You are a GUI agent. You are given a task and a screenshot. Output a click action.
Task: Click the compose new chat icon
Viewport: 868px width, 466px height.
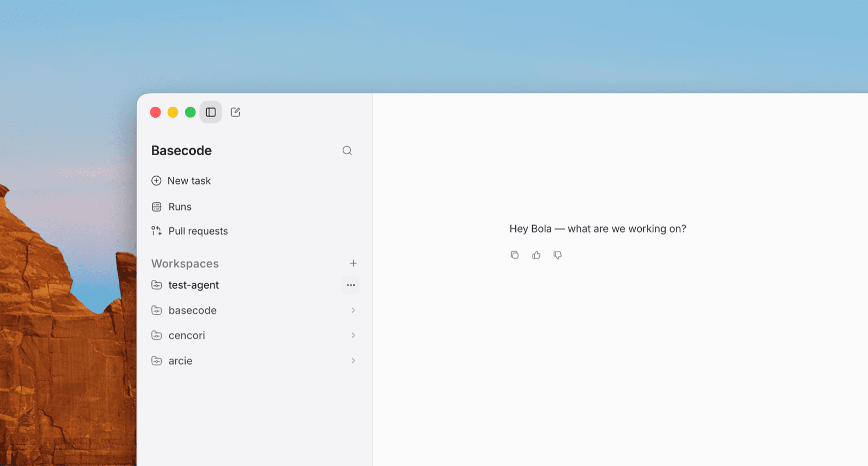tap(235, 112)
